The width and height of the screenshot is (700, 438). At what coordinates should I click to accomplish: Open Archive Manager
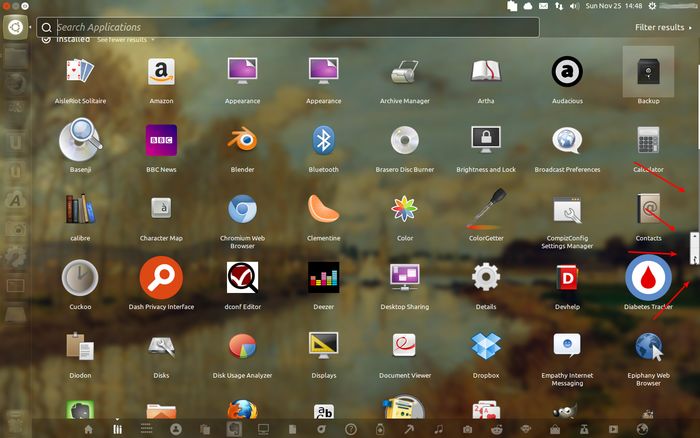(404, 71)
